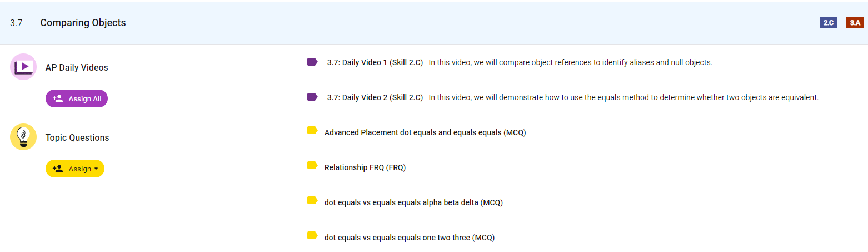Select the 3.A skill badge
Viewport: 868px width, 252px height.
tap(855, 23)
